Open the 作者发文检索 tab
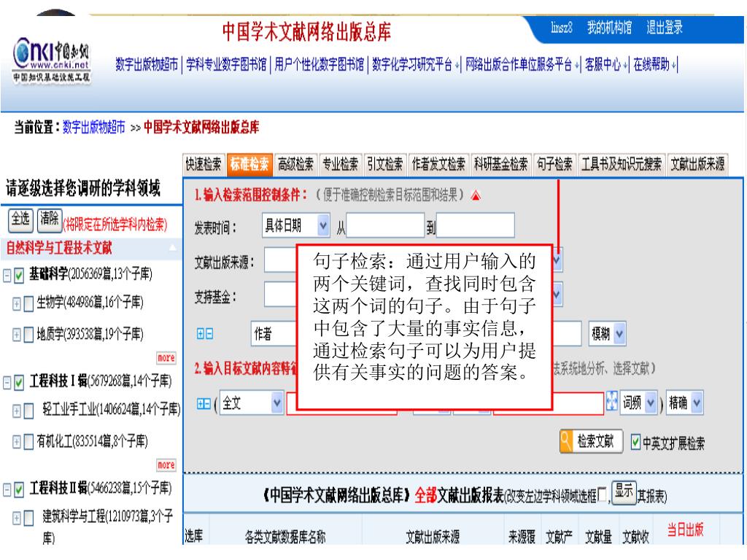The image size is (747, 560). pos(438,164)
